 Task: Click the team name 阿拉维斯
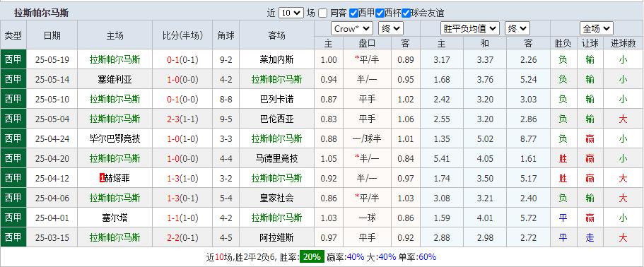point(277,237)
